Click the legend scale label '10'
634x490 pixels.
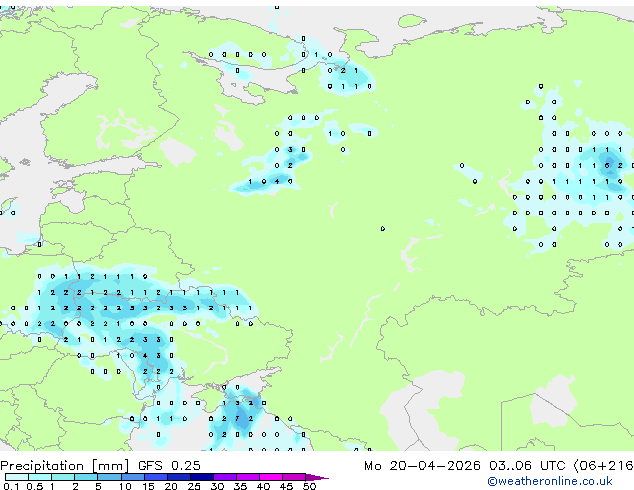[x=125, y=486]
